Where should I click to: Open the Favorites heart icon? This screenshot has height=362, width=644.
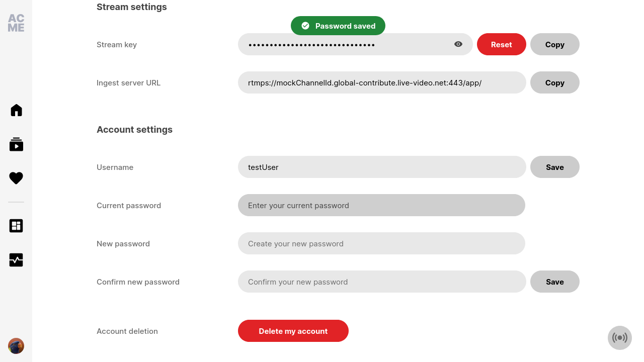point(16,178)
